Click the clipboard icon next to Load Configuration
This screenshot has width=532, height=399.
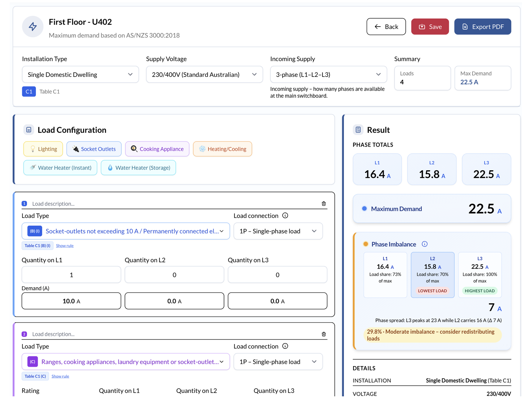tap(29, 130)
